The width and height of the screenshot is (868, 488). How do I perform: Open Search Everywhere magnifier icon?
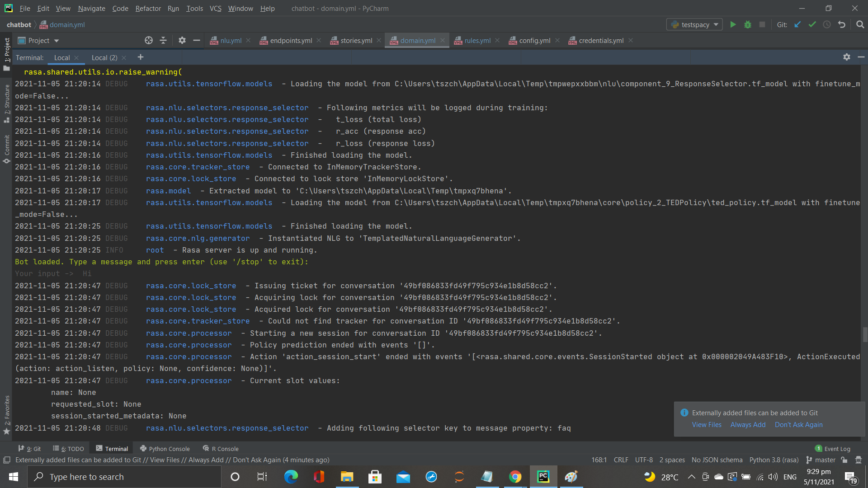pos(860,24)
